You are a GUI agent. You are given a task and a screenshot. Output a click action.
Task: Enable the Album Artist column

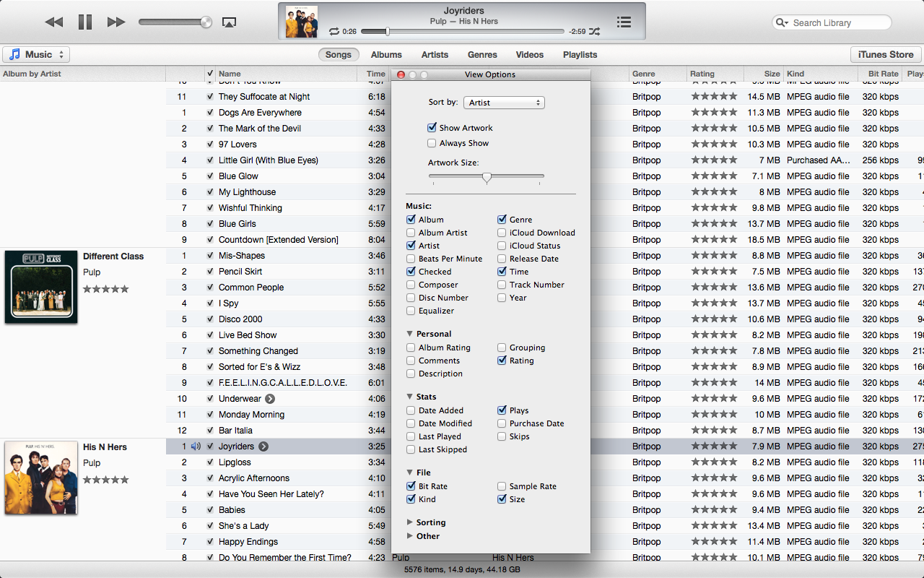pyautogui.click(x=411, y=233)
